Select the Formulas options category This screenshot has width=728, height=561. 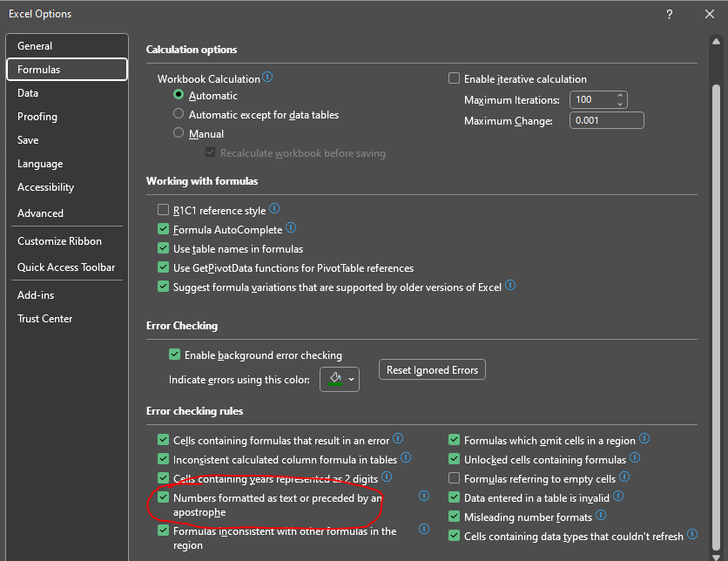(67, 69)
